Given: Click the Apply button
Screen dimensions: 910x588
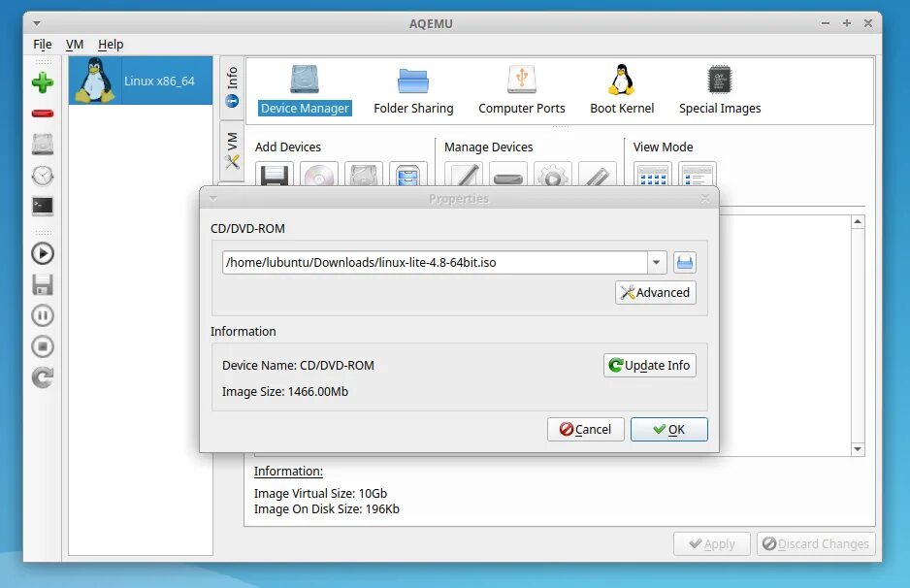Looking at the screenshot, I should (712, 544).
